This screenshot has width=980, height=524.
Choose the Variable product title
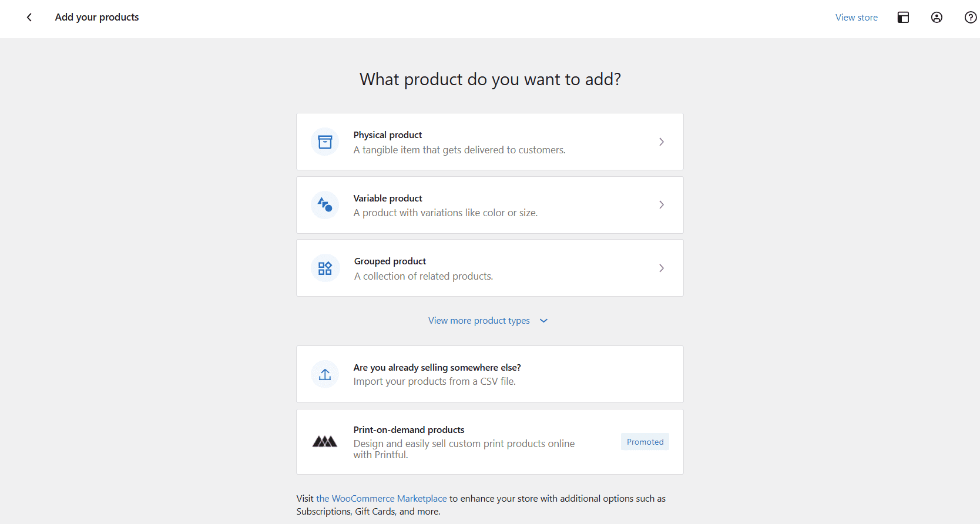387,199
